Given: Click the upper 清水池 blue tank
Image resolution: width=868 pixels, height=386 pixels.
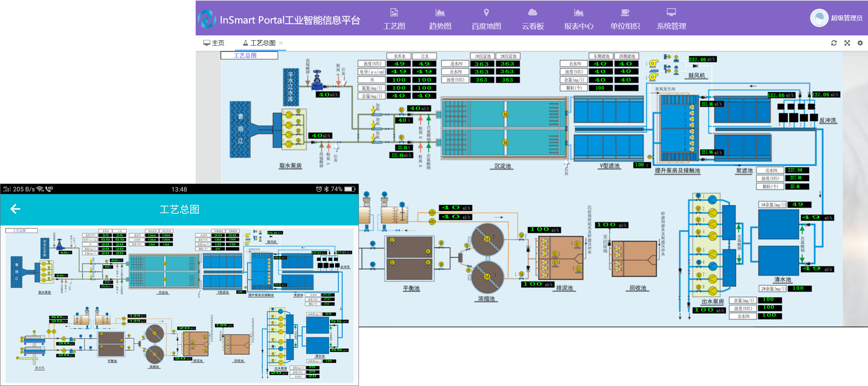Looking at the screenshot, I should pos(778,225).
